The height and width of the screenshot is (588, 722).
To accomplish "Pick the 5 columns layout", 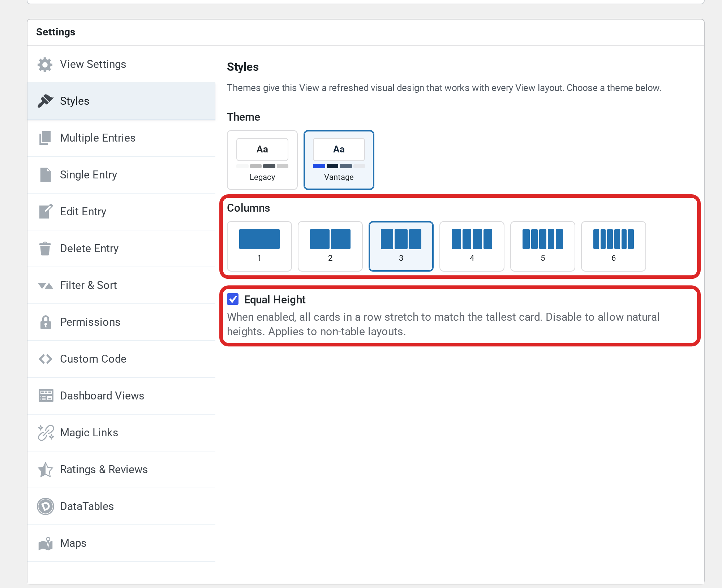I will (543, 246).
